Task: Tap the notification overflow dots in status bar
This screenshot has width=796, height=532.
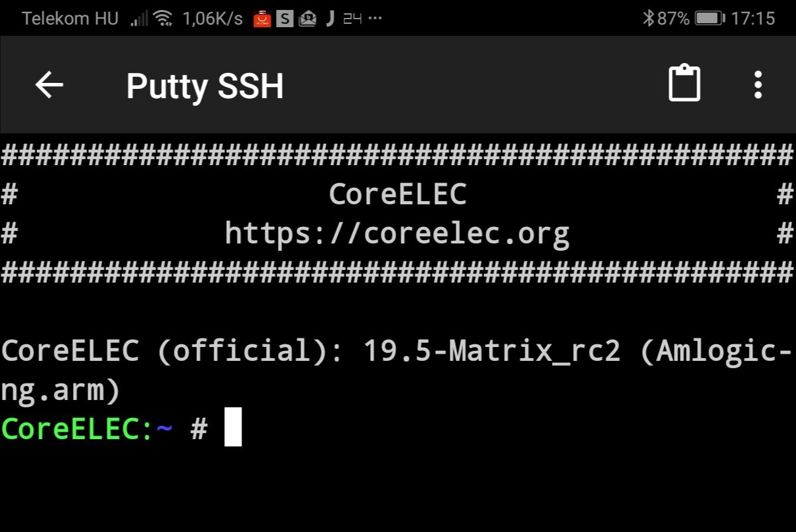Action: tap(375, 19)
